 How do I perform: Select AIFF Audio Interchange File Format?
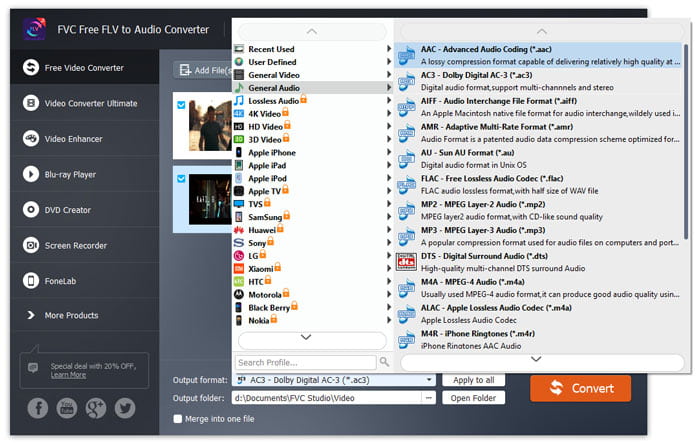click(538, 107)
